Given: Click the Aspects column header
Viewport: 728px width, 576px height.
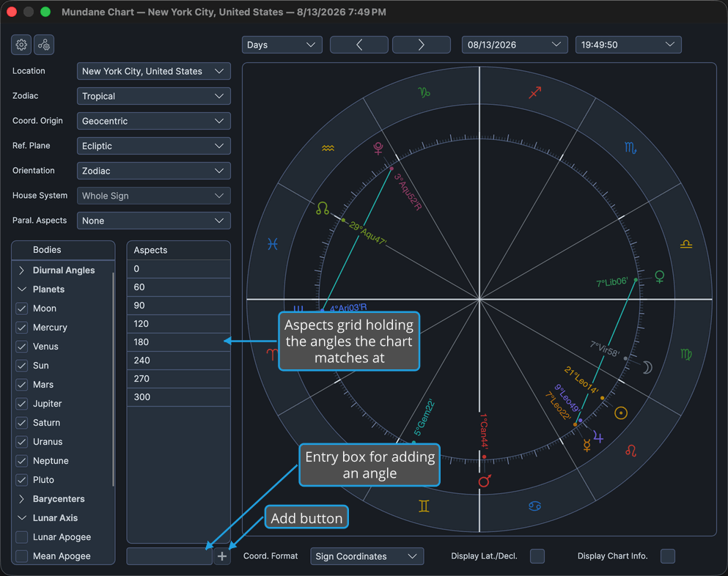Looking at the screenshot, I should (x=179, y=250).
